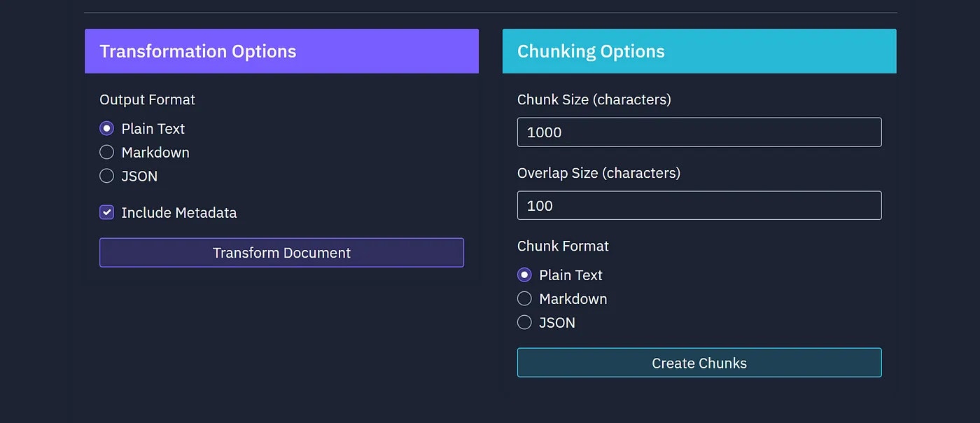Click the 1000 value in Chunk Size

pos(544,132)
